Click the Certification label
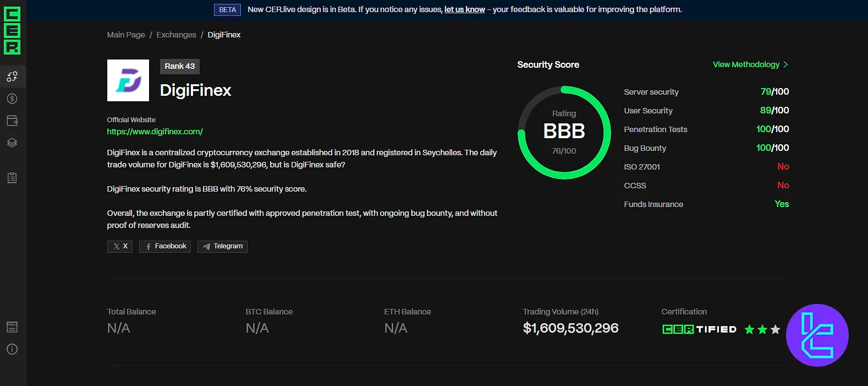This screenshot has width=868, height=386. (x=684, y=312)
